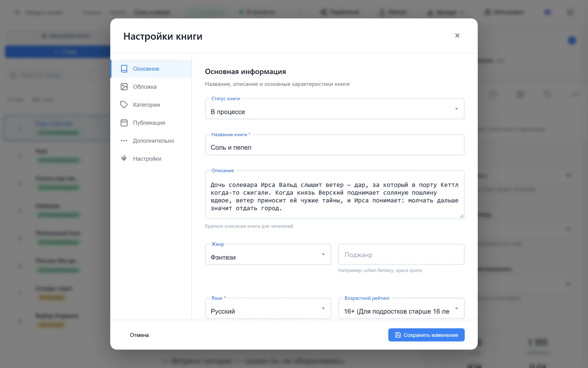Focus the Поджанр input field
This screenshot has height=368, width=588.
click(401, 254)
